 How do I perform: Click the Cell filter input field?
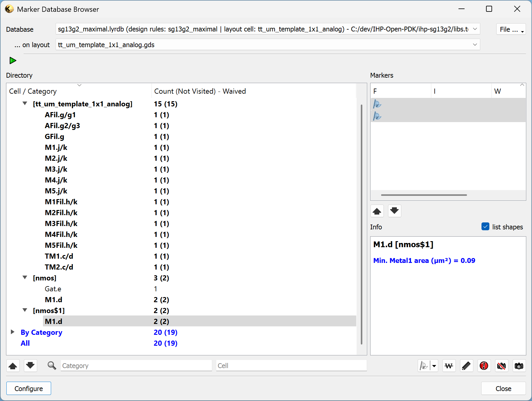[x=291, y=366]
